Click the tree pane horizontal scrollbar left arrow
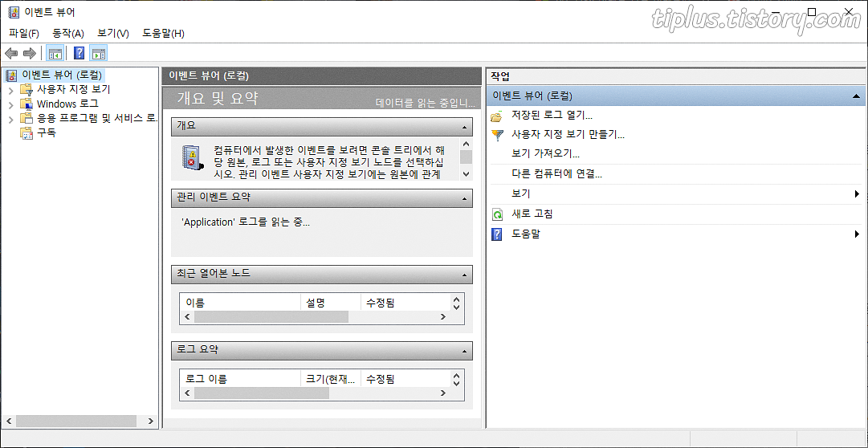The width and height of the screenshot is (868, 448). pos(8,422)
